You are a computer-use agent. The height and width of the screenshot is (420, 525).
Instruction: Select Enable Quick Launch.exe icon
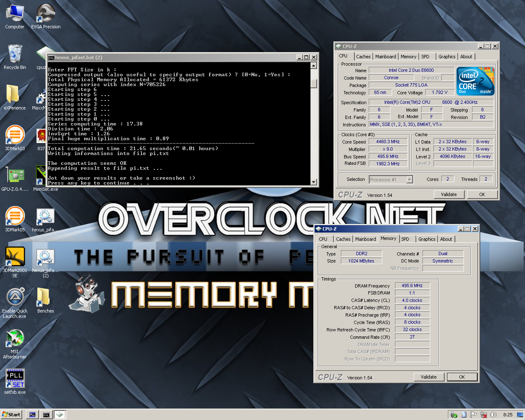pyautogui.click(x=15, y=303)
